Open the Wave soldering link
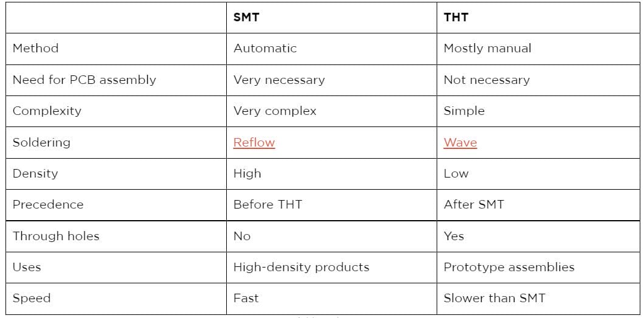The width and height of the screenshot is (644, 318). [x=460, y=142]
